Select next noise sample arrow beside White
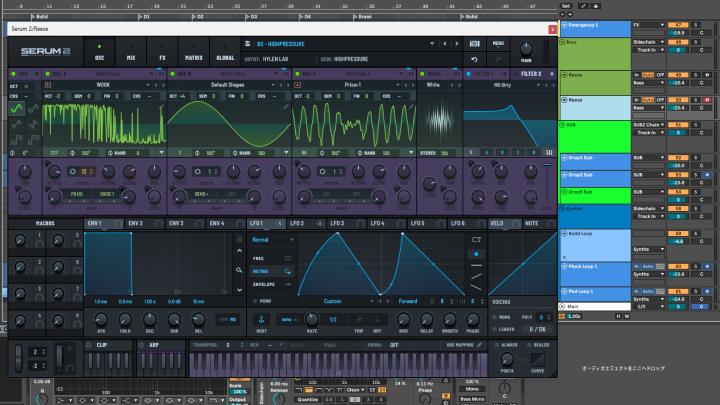Screen dimensions: 720x405 click(x=458, y=85)
